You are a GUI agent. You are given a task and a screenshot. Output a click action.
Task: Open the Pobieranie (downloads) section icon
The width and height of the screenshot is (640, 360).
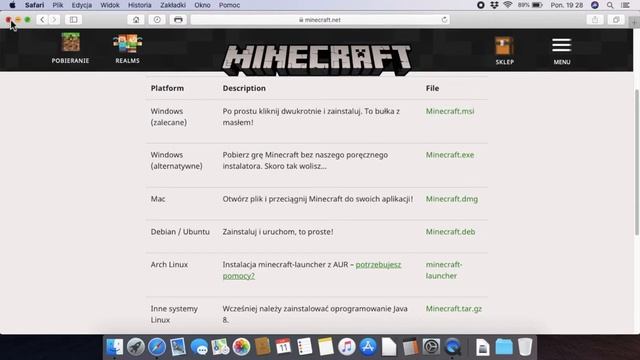click(x=70, y=48)
